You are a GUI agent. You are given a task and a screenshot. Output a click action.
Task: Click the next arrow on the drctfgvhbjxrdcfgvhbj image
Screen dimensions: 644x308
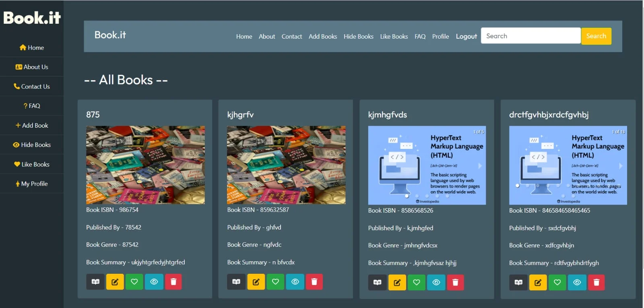[621, 166]
